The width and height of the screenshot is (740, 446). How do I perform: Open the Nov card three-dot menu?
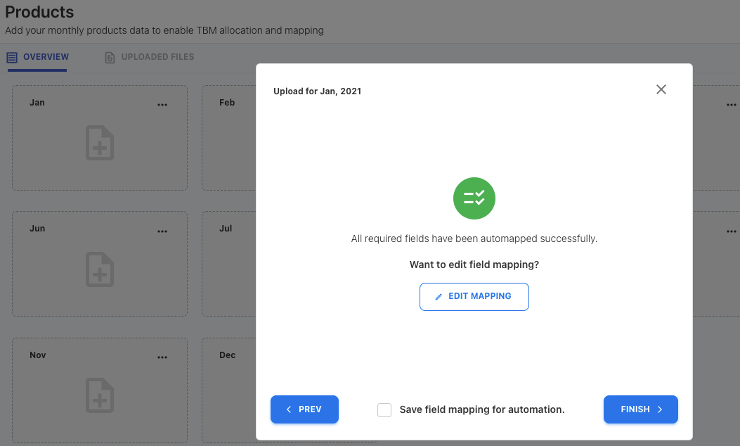(162, 357)
